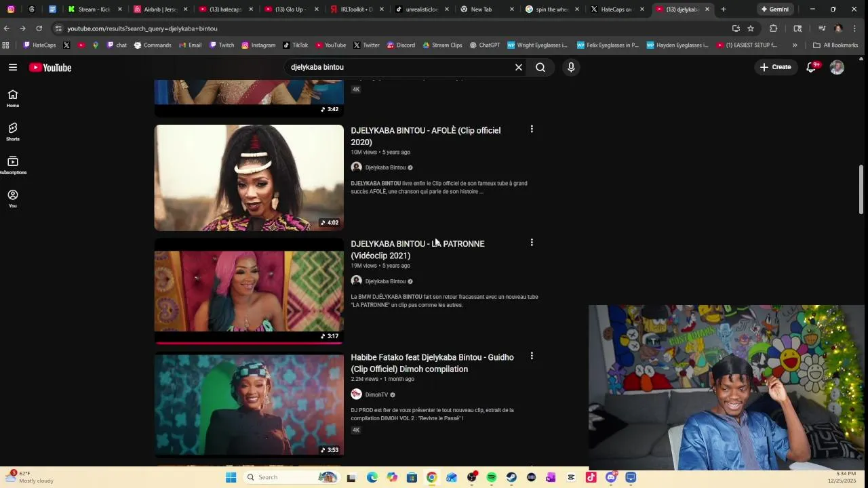The width and height of the screenshot is (868, 488).
Task: Click the magnifier search button
Action: (540, 67)
